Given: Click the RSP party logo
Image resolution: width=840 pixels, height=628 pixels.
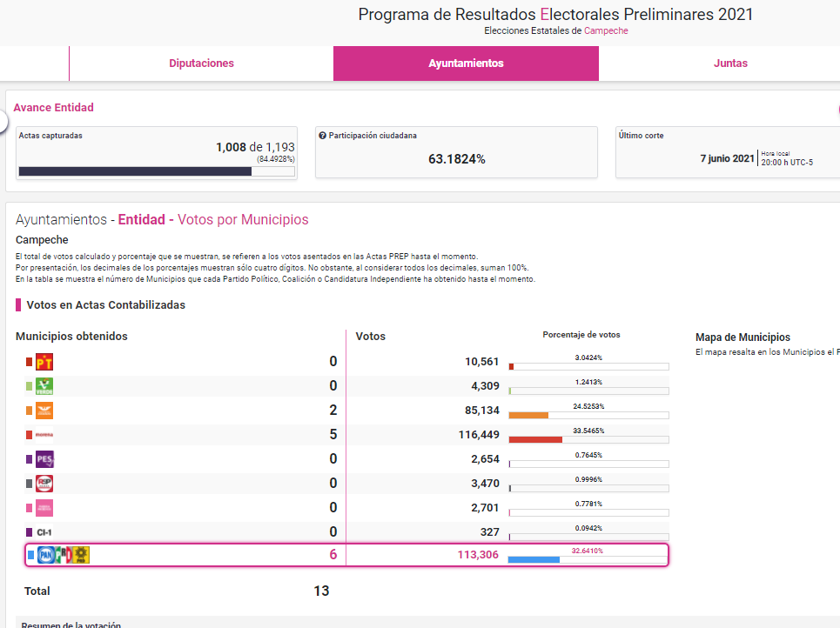Looking at the screenshot, I should [x=44, y=484].
